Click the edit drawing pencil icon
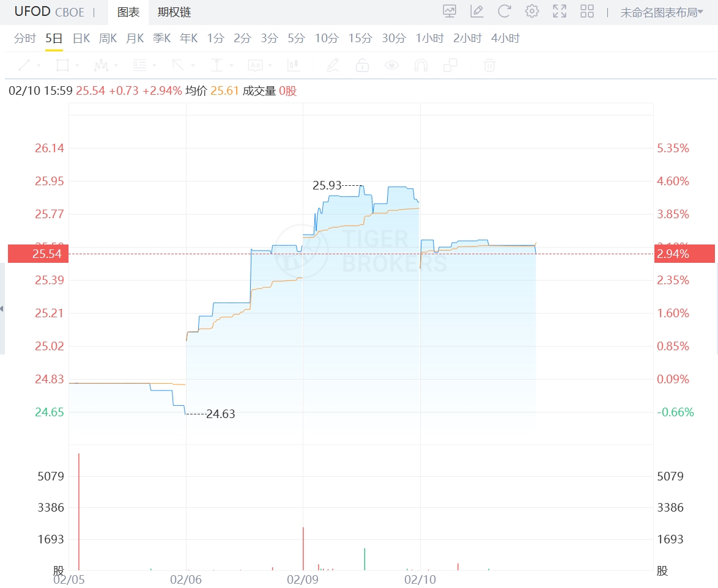This screenshot has width=718, height=588. (476, 11)
